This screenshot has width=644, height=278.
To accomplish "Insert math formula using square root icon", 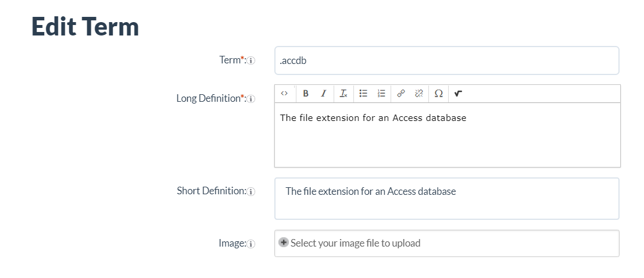I will 459,94.
